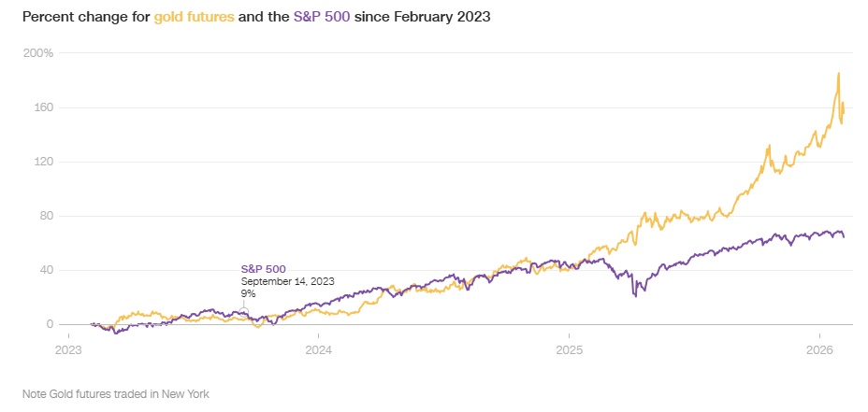Click the 80 y-axis label
The width and height of the screenshot is (868, 412).
click(x=46, y=216)
